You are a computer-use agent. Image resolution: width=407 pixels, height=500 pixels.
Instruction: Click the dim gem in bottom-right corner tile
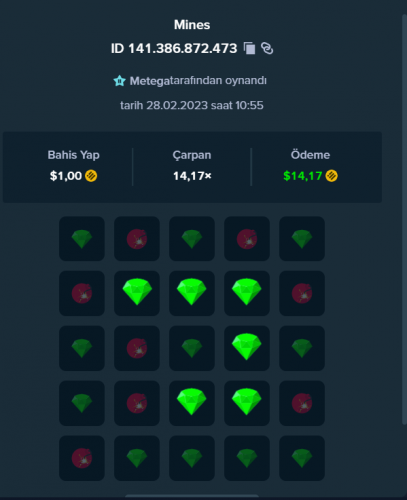pos(302,458)
